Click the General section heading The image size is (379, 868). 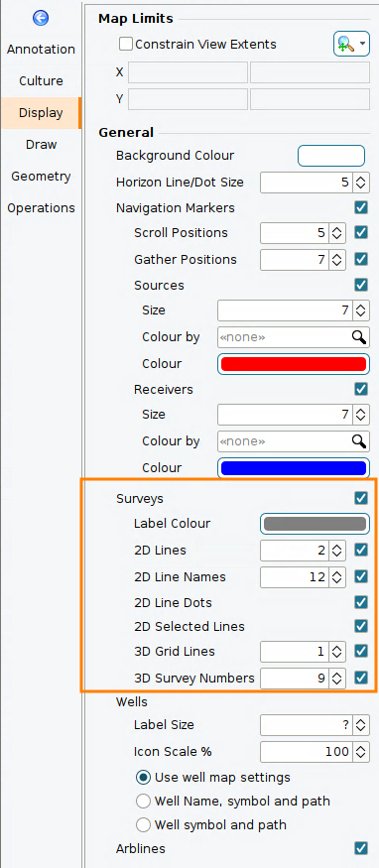[x=126, y=132]
